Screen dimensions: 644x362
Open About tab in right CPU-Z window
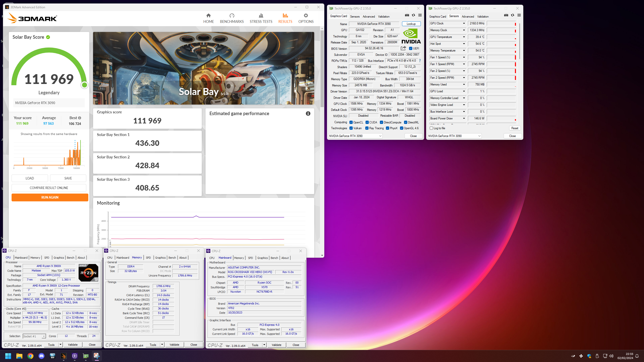click(x=285, y=258)
